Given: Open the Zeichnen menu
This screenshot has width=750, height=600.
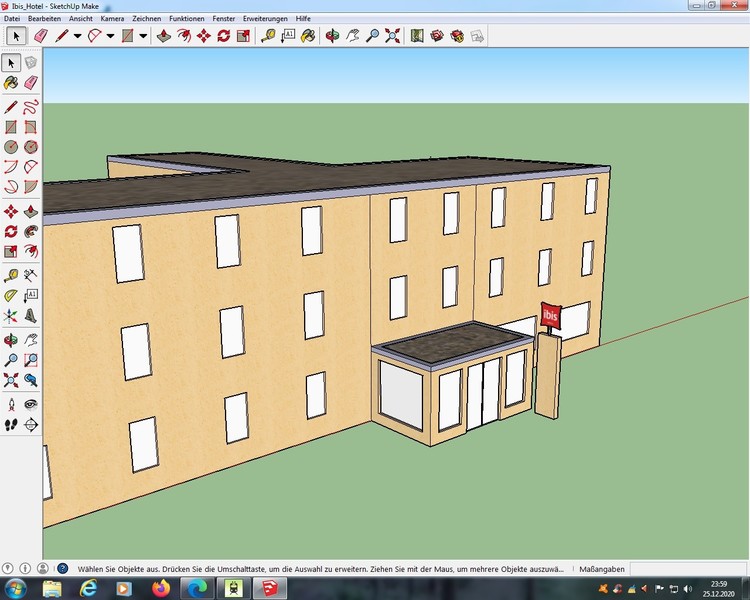Looking at the screenshot, I should click(x=146, y=19).
